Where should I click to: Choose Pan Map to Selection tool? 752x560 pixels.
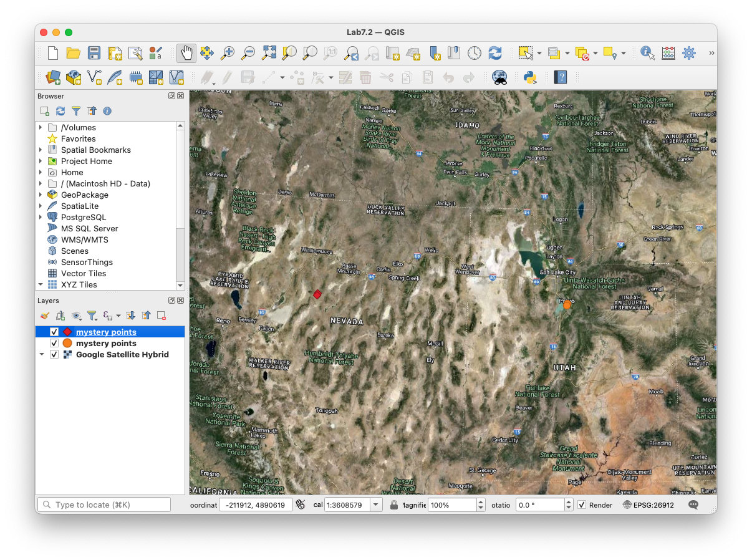(207, 53)
